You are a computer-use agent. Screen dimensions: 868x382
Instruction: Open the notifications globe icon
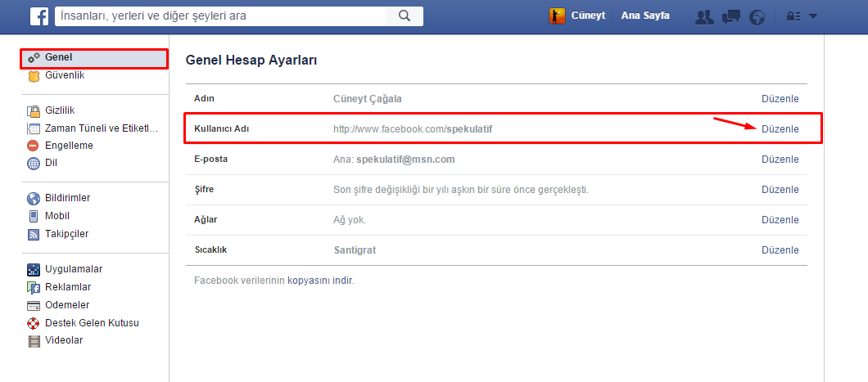coord(757,16)
